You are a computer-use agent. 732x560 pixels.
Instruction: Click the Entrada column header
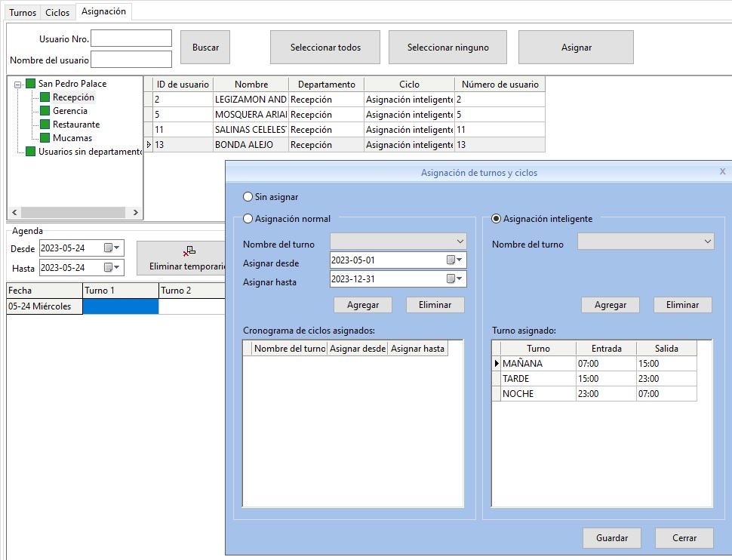607,349
